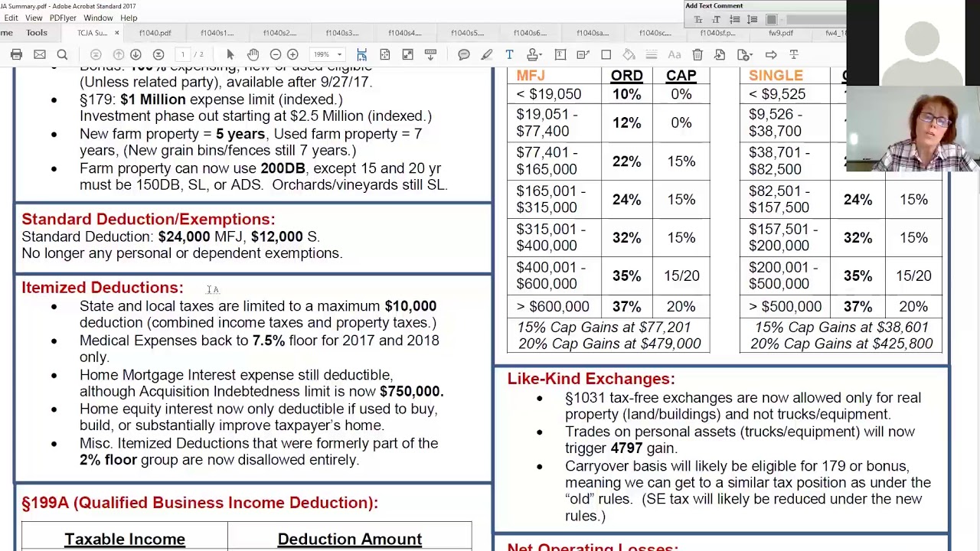
Task: Click the fill color bucket icon
Action: click(629, 54)
